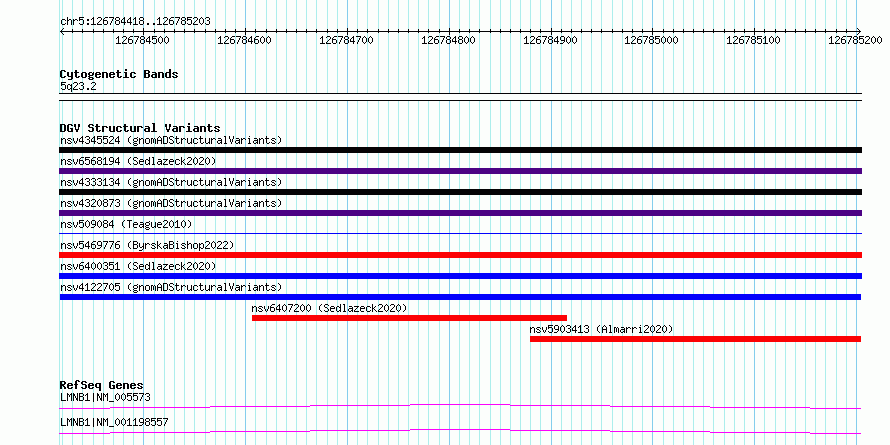890x445 pixels.
Task: Click the black bar under nsv4333134
Action: tap(460, 192)
